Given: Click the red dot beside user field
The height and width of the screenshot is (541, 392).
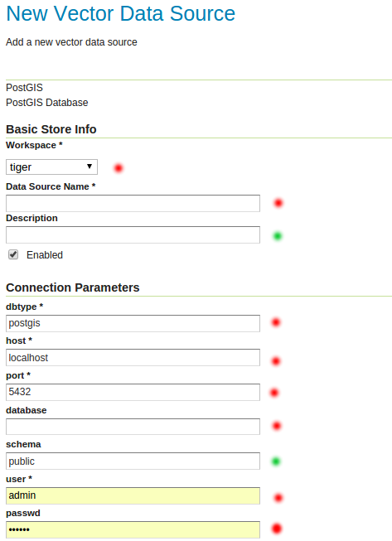Looking at the screenshot, I should 278,498.
